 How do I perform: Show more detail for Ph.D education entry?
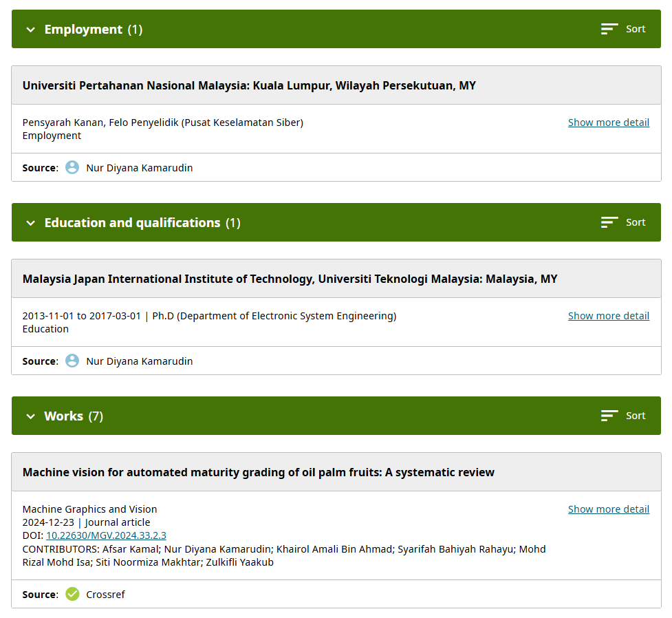coord(608,316)
